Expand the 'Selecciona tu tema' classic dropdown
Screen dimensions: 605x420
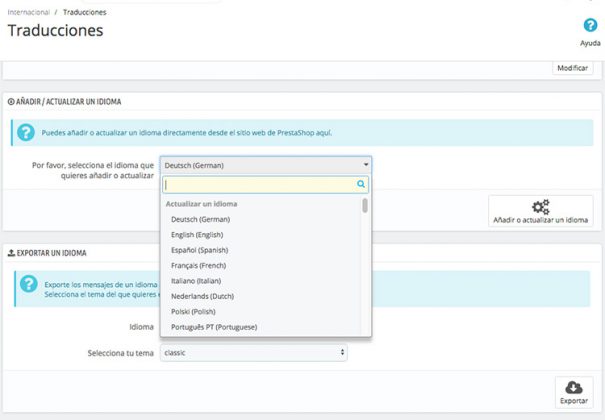(254, 353)
